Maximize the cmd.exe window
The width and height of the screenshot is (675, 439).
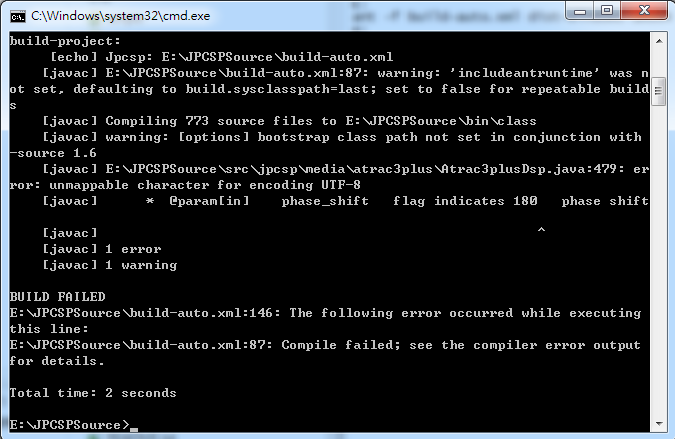(x=607, y=11)
